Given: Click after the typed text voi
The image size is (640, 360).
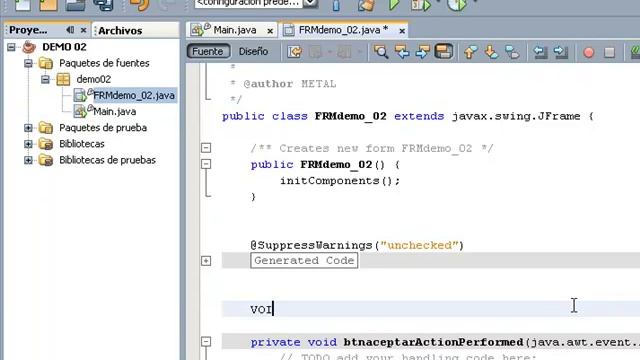Looking at the screenshot, I should tap(273, 309).
